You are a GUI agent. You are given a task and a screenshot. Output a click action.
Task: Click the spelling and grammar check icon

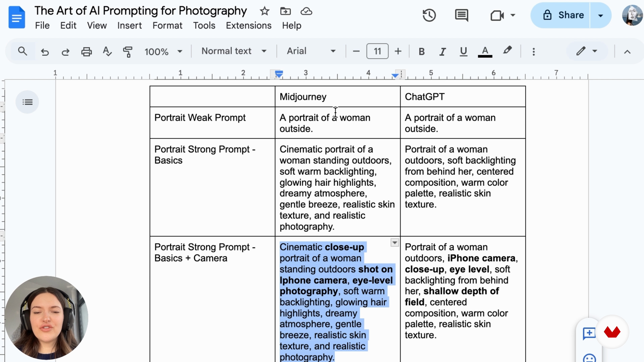[107, 51]
